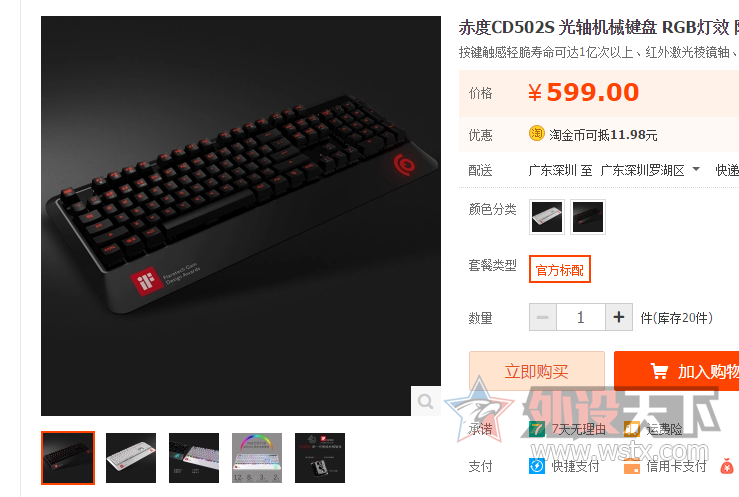Click the credit card payment icon
This screenshot has width=739, height=497.
coord(632,466)
